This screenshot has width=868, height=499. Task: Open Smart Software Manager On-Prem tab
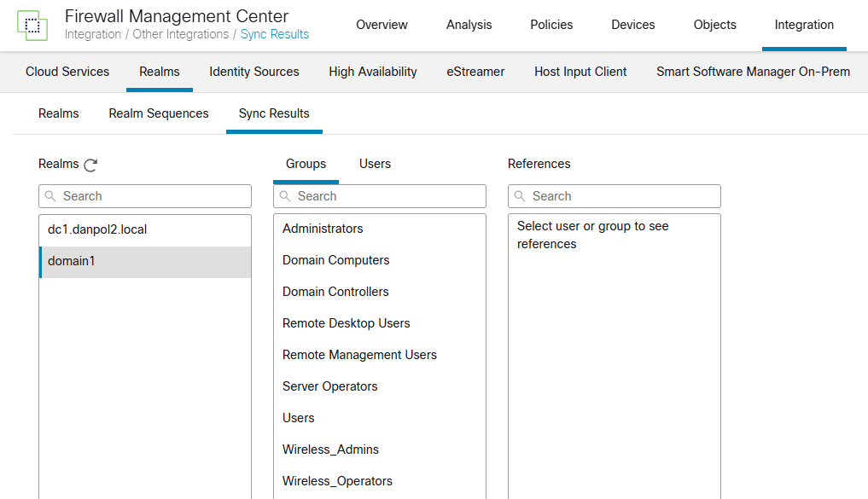click(x=753, y=72)
